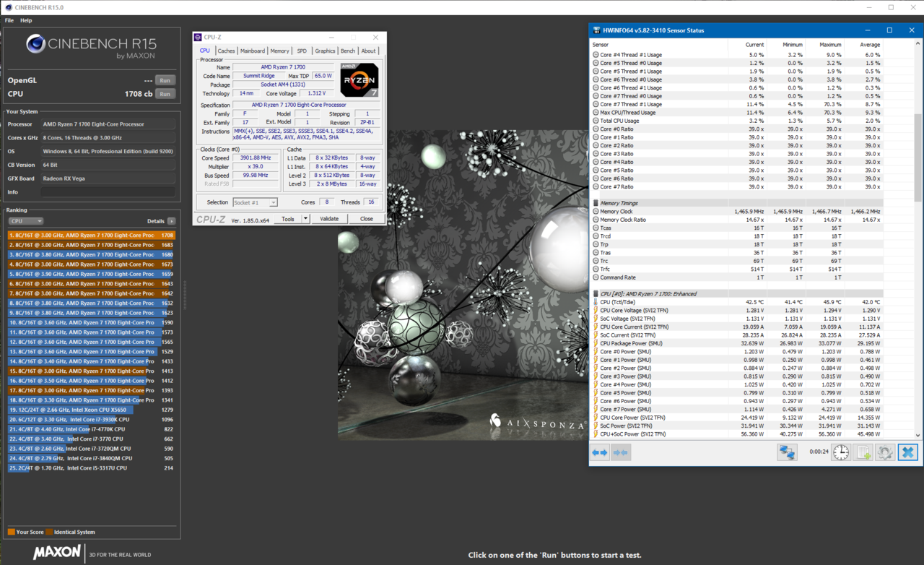Run the Cinebench OpenGL test
This screenshot has width=924, height=565.
coord(165,80)
